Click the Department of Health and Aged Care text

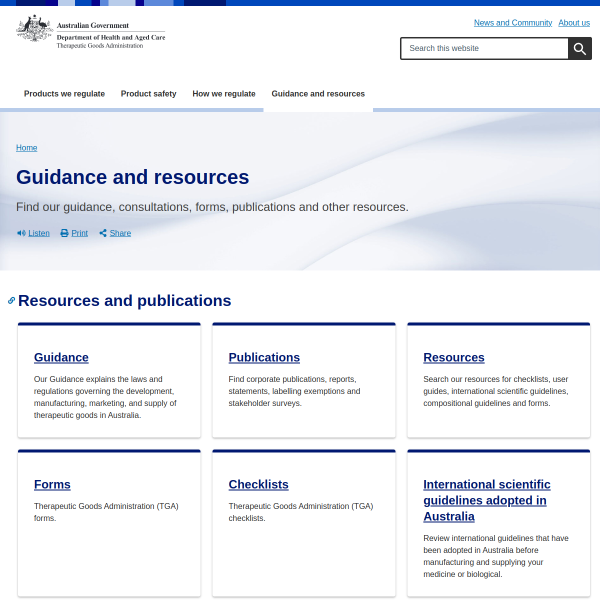(111, 38)
